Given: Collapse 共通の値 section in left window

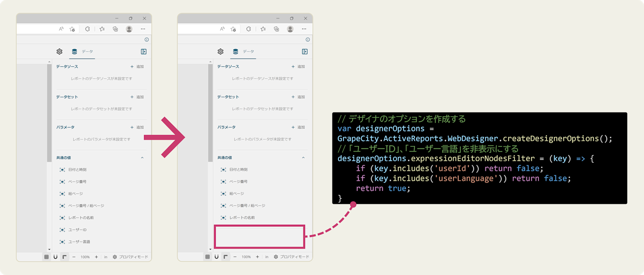Looking at the screenshot, I should (142, 158).
